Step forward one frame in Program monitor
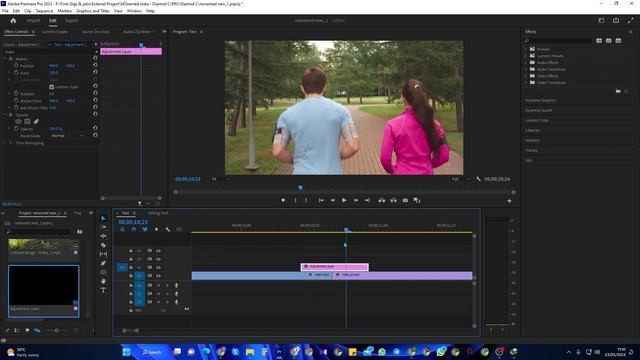The height and width of the screenshot is (360, 640). pyautogui.click(x=356, y=200)
